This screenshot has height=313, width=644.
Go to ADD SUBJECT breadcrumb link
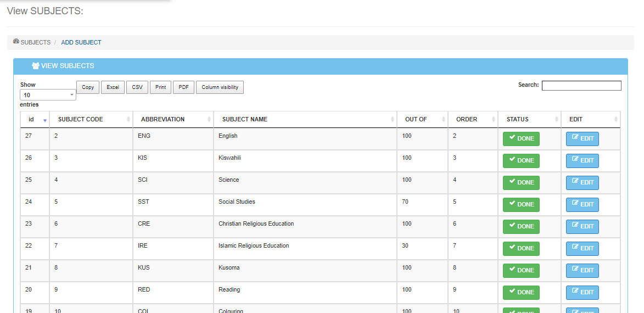[81, 42]
